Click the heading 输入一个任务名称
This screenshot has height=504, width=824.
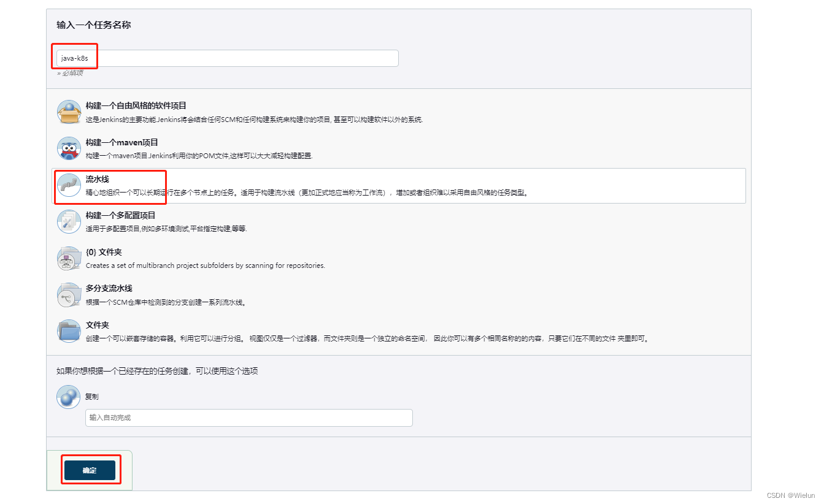pos(94,25)
